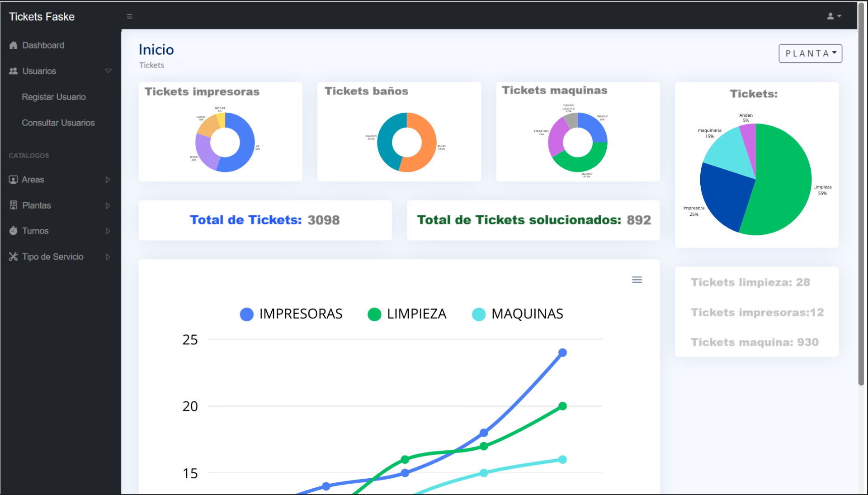Click the page vertical scrollbar

click(x=861, y=195)
